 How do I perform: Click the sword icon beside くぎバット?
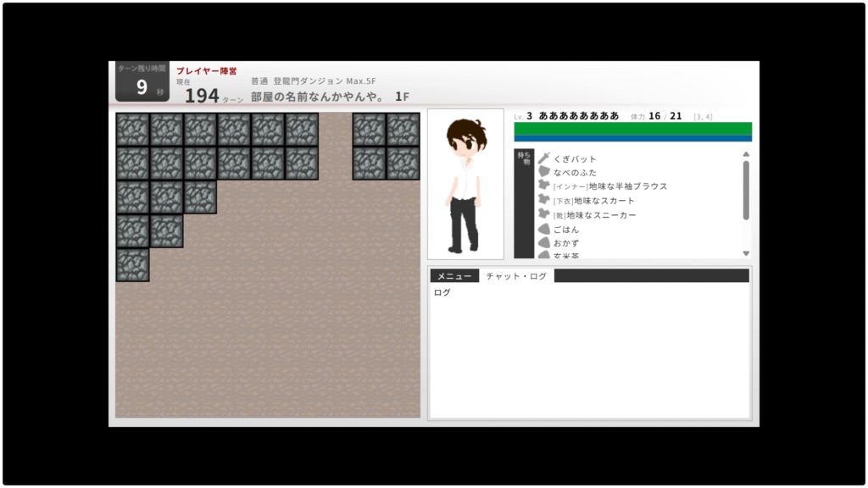[544, 158]
